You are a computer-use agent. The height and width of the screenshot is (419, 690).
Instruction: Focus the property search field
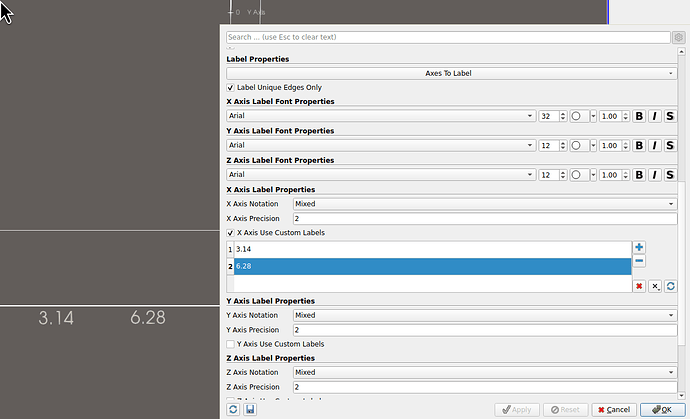[448, 37]
